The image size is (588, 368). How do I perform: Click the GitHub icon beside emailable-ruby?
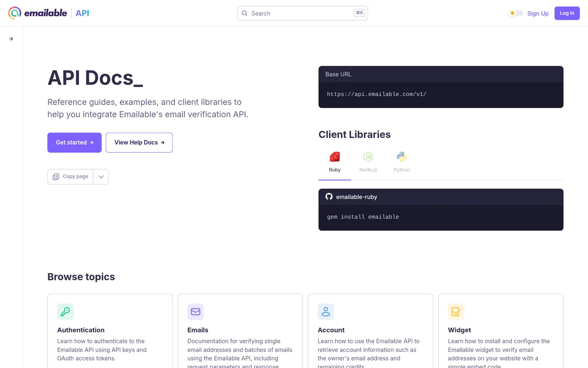pyautogui.click(x=329, y=196)
